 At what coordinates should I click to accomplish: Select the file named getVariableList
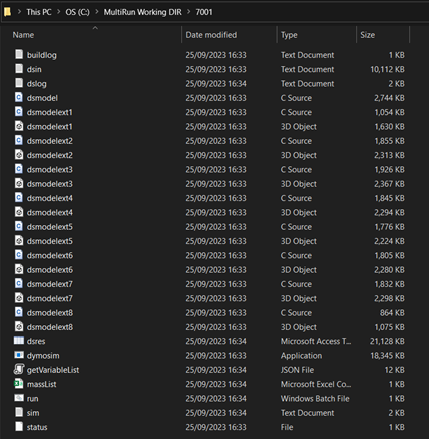click(53, 370)
